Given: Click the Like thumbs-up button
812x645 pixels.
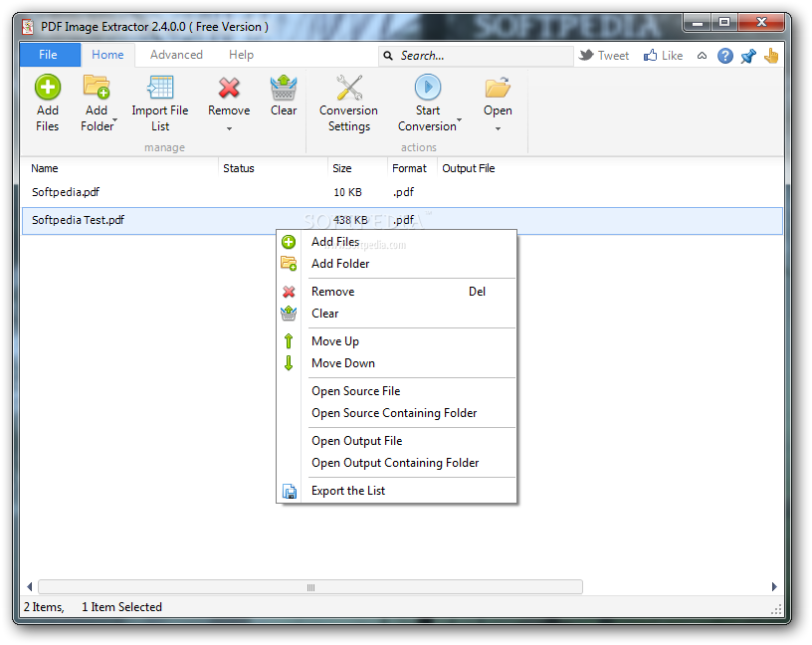Looking at the screenshot, I should click(664, 56).
